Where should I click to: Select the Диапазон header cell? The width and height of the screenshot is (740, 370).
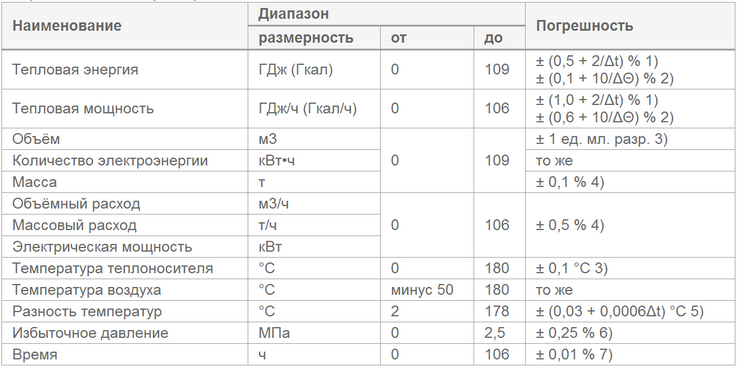pyautogui.click(x=387, y=14)
